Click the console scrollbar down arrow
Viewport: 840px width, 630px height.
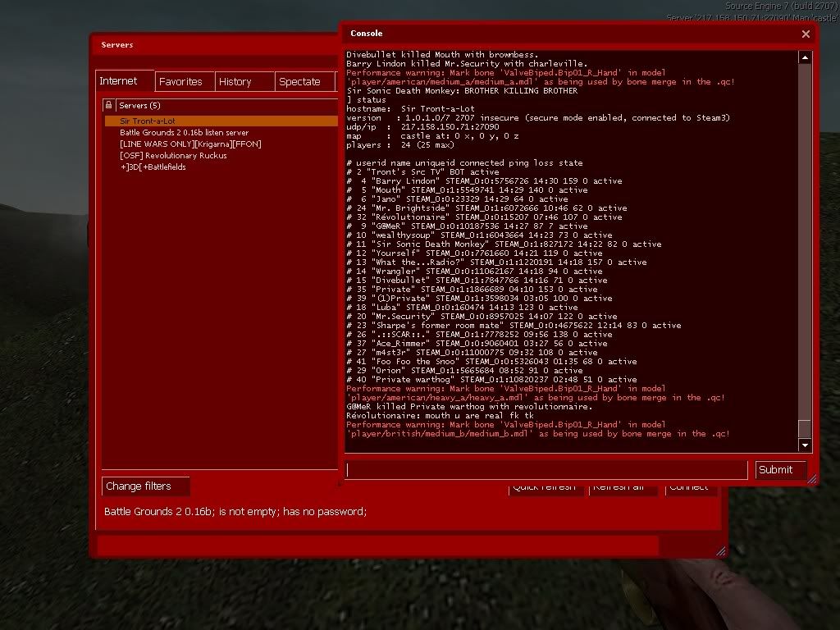pyautogui.click(x=805, y=445)
